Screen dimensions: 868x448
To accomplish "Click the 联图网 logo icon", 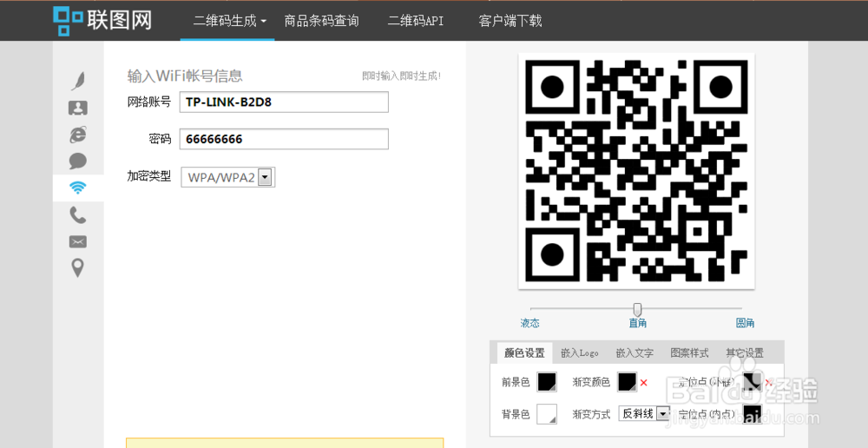I will point(69,21).
